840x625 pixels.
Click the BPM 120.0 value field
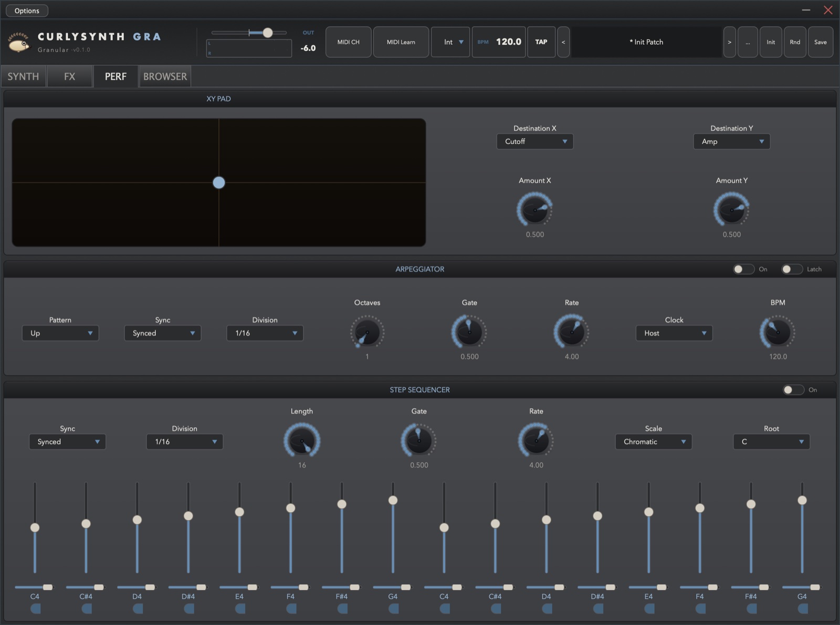(499, 42)
